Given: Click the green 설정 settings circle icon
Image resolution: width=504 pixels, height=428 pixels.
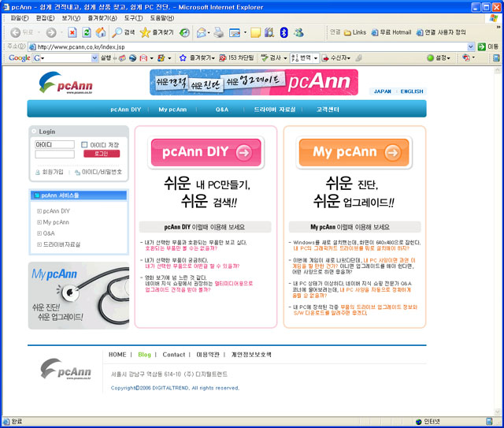Looking at the screenshot, I should click(x=431, y=58).
